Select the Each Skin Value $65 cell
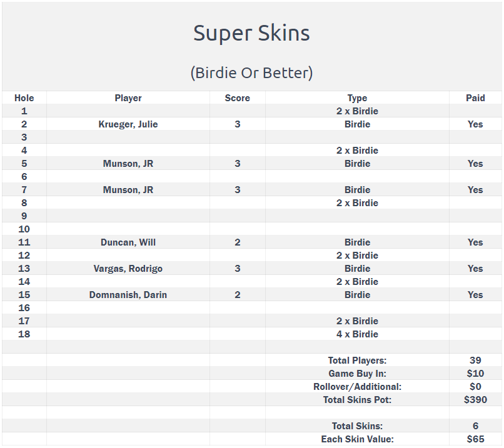504x448 pixels. (475, 439)
